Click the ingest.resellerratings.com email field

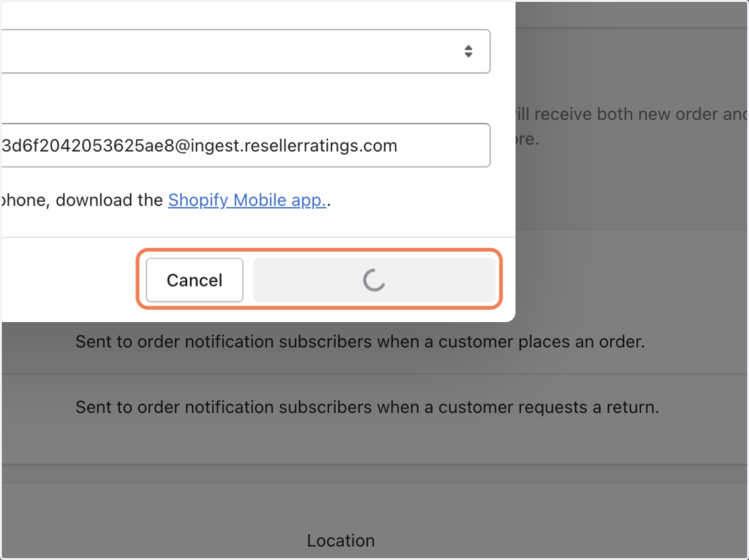pyautogui.click(x=245, y=145)
